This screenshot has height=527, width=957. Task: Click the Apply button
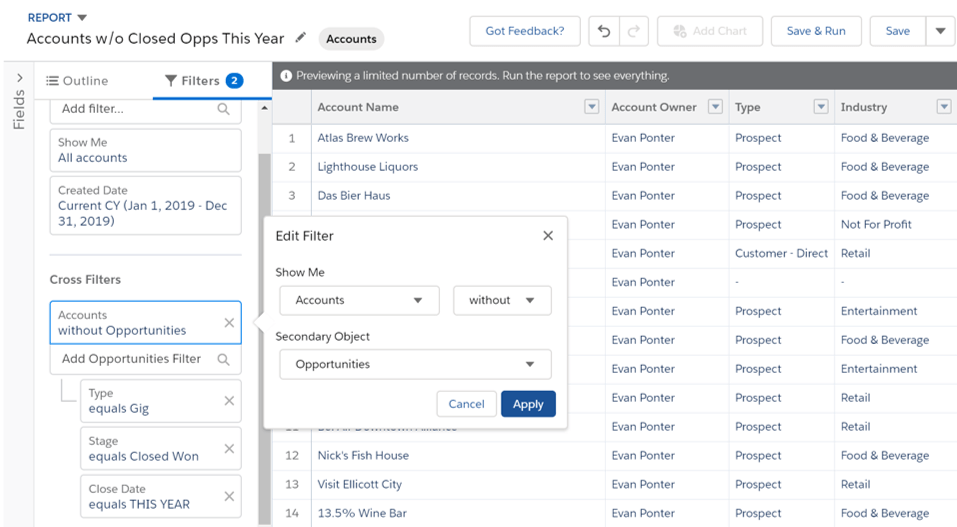point(528,404)
